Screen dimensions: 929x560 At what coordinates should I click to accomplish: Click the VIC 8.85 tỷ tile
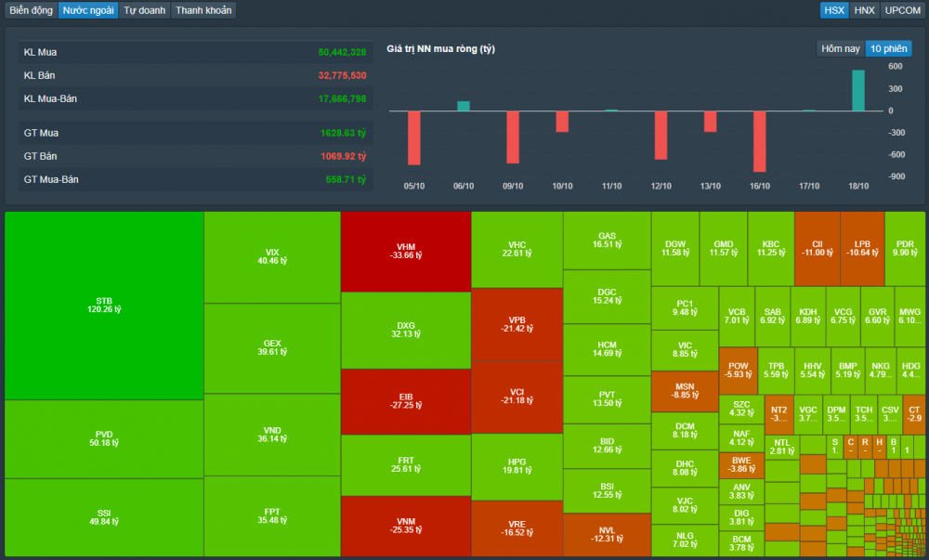point(685,350)
